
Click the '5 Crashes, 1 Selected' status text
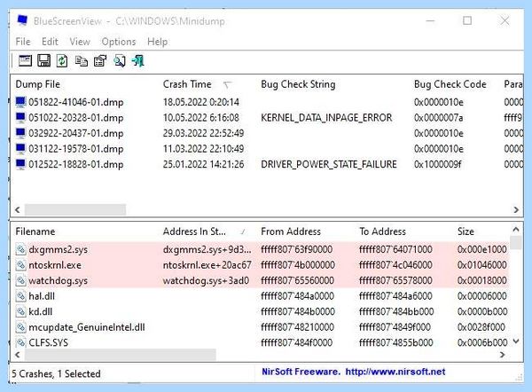click(57, 373)
